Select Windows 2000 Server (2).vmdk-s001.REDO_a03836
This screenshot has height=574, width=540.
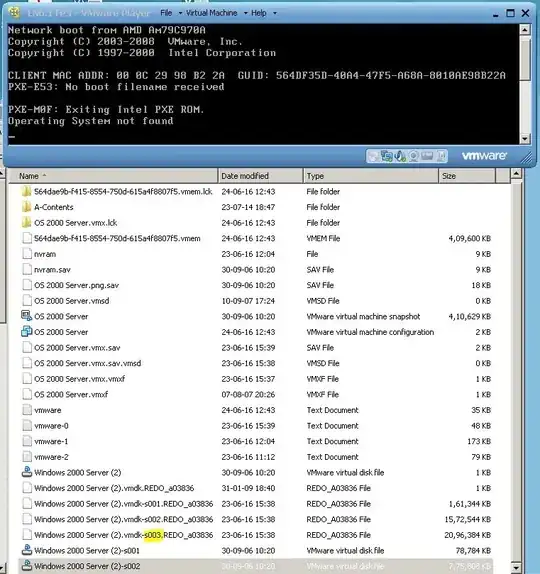pos(124,504)
